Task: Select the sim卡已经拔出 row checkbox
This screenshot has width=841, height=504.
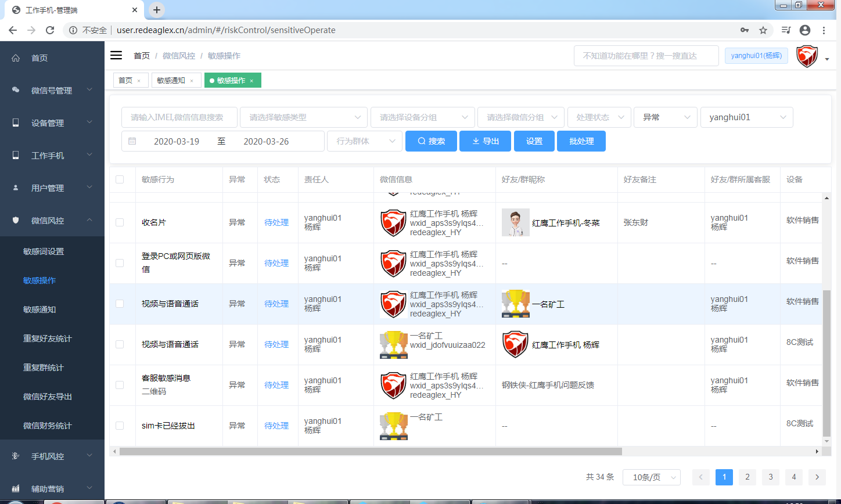Action: point(120,426)
